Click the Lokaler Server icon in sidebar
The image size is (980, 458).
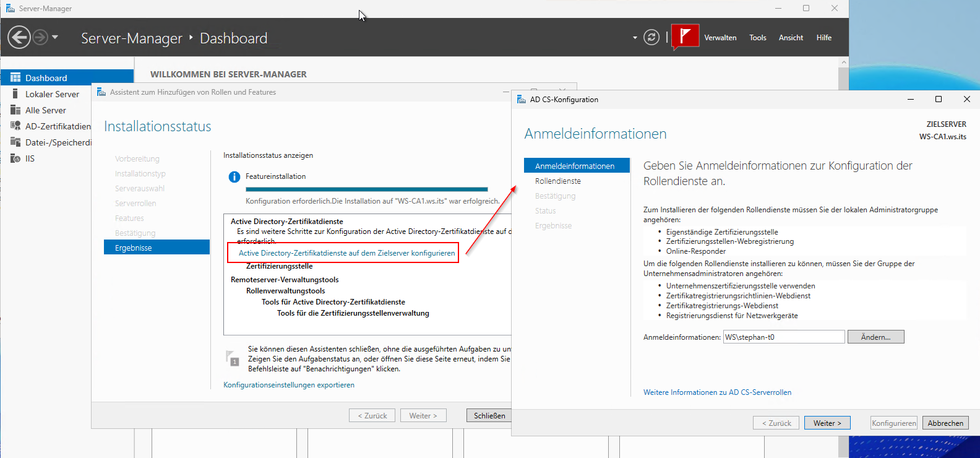pyautogui.click(x=15, y=94)
